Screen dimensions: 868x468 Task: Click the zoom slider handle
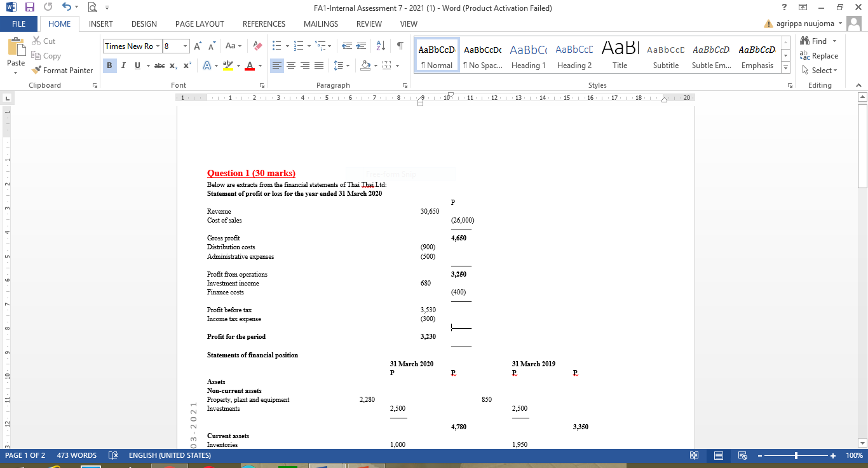pyautogui.click(x=796, y=455)
